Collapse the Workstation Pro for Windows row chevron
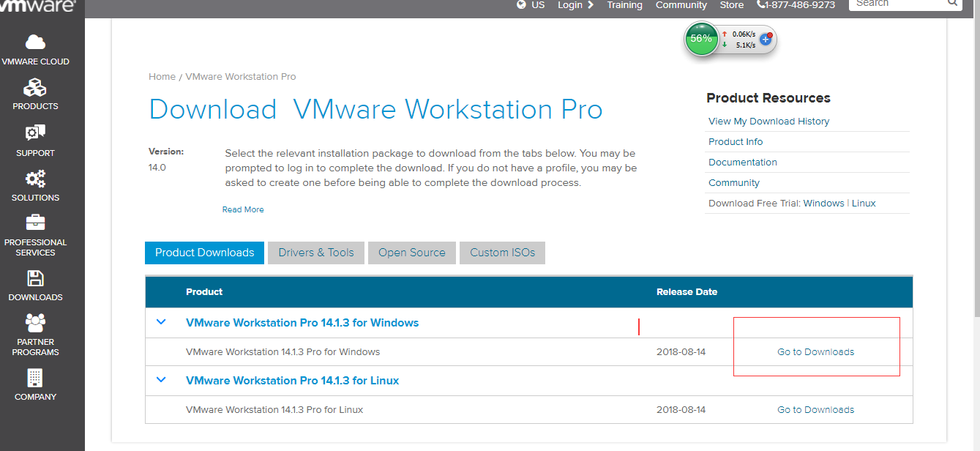The height and width of the screenshot is (451, 980). 162,321
